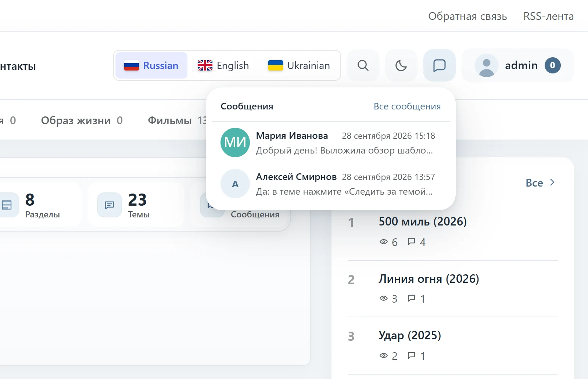The image size is (588, 379).
Task: Click message timestamp 28 сентября 2026 13:57
Action: 388,177
